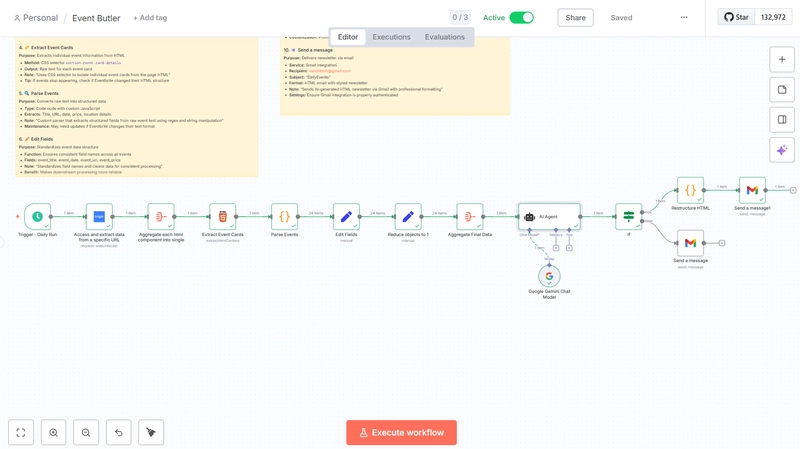Switch to the Executions tab
Image resolution: width=800 pixels, height=449 pixels.
(x=391, y=37)
